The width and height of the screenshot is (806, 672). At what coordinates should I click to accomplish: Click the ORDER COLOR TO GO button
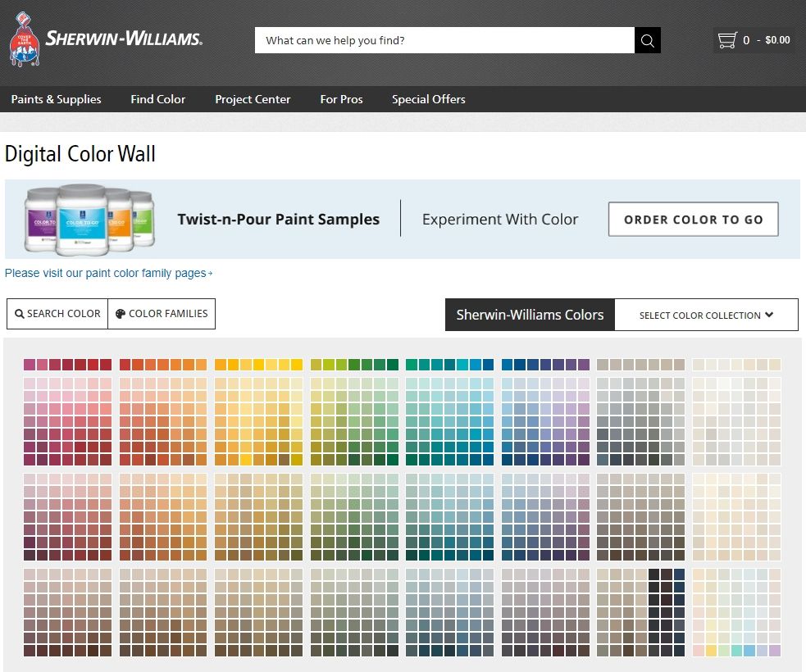coord(693,219)
